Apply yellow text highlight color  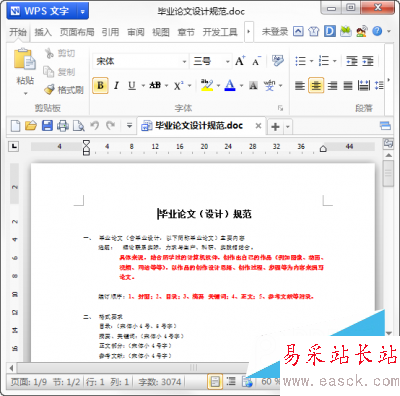pyautogui.click(x=207, y=86)
